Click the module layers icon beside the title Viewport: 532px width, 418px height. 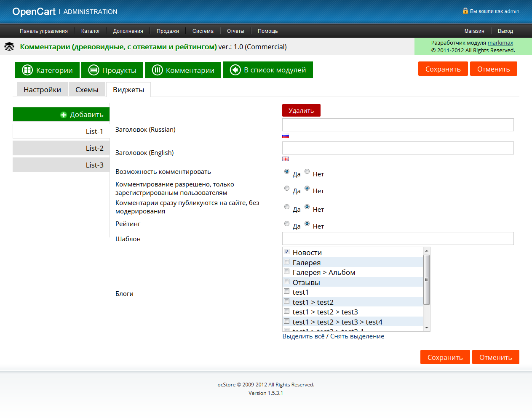9,47
